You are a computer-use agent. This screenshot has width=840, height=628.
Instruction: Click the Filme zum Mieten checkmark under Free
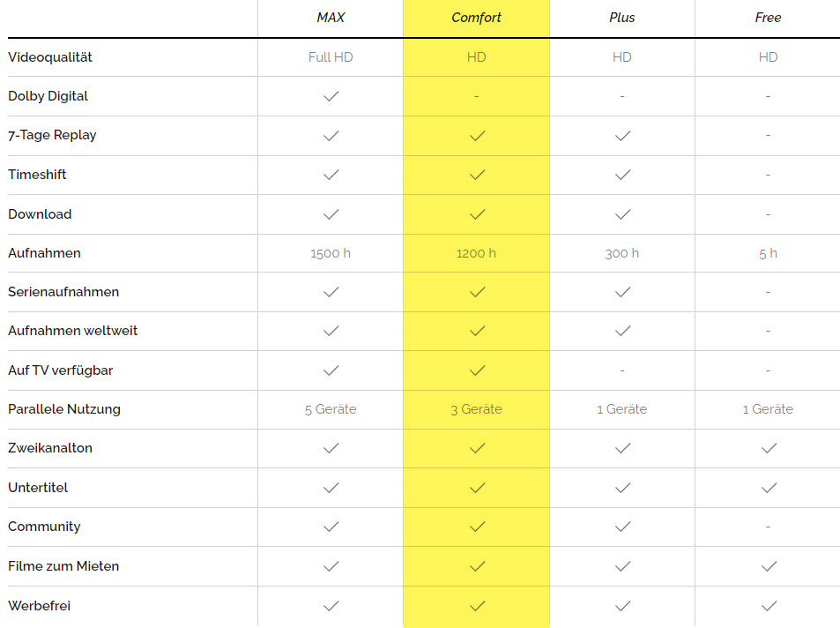click(769, 566)
